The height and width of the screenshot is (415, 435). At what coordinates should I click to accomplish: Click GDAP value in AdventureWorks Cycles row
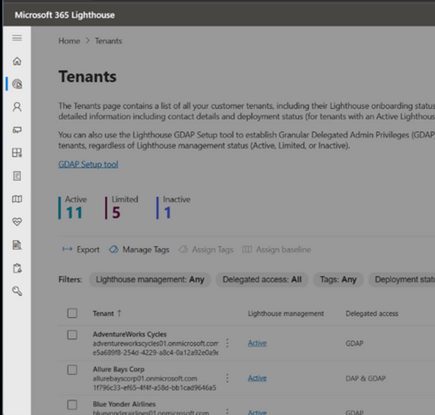tap(354, 343)
